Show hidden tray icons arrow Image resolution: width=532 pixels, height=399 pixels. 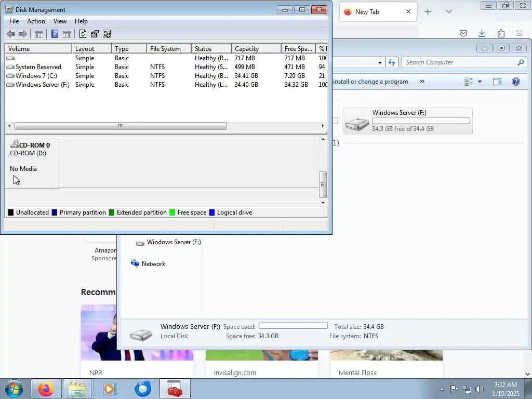tap(442, 389)
